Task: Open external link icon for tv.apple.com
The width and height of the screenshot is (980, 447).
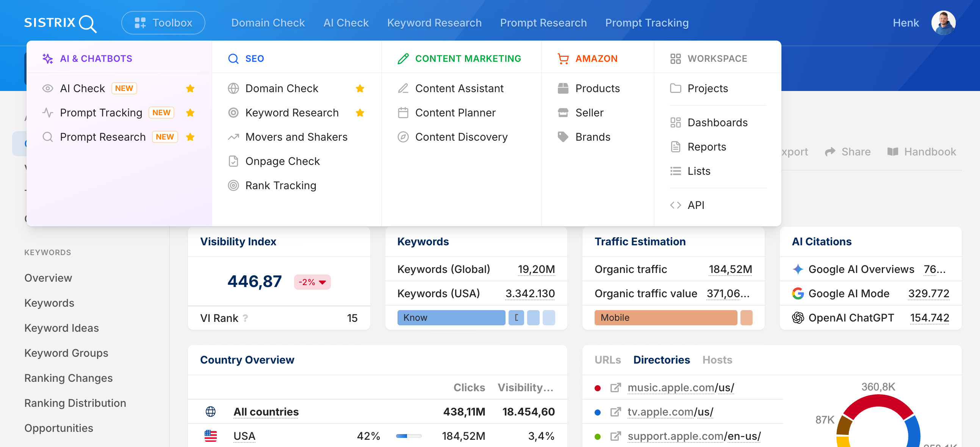Action: 615,412
